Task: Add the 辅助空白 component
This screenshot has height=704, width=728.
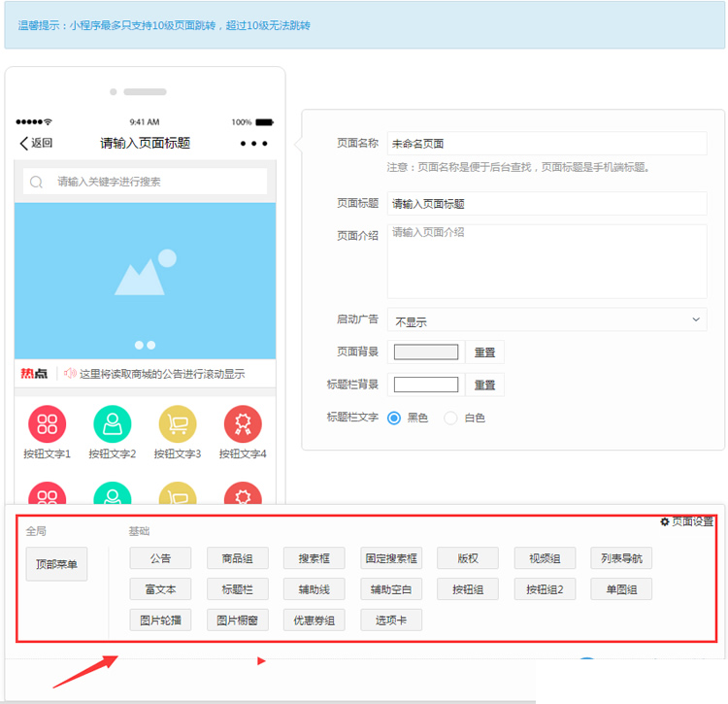Action: (x=391, y=589)
